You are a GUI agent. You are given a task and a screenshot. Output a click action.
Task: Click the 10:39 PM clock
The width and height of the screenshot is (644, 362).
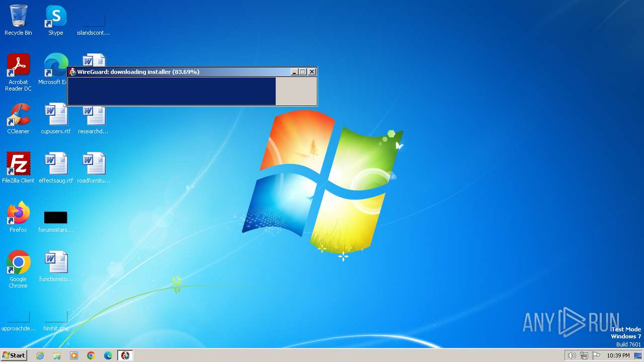pos(618,355)
